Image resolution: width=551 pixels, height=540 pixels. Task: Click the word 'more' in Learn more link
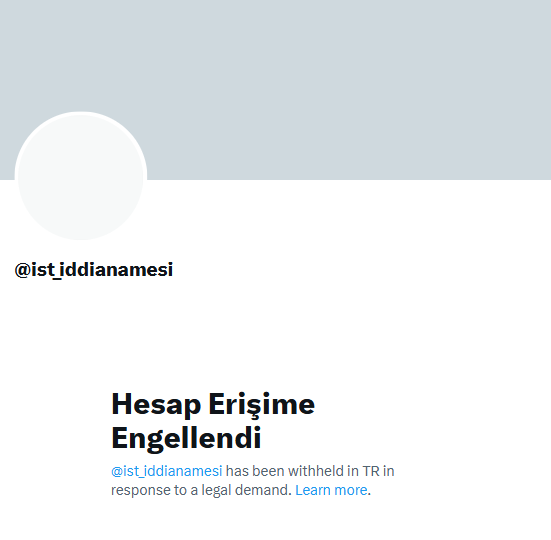point(350,490)
